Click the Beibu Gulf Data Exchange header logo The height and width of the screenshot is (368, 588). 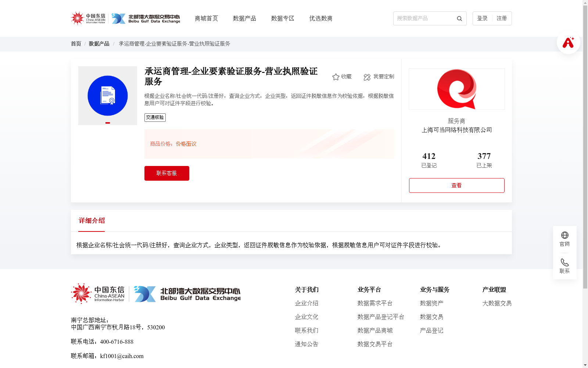coord(146,18)
